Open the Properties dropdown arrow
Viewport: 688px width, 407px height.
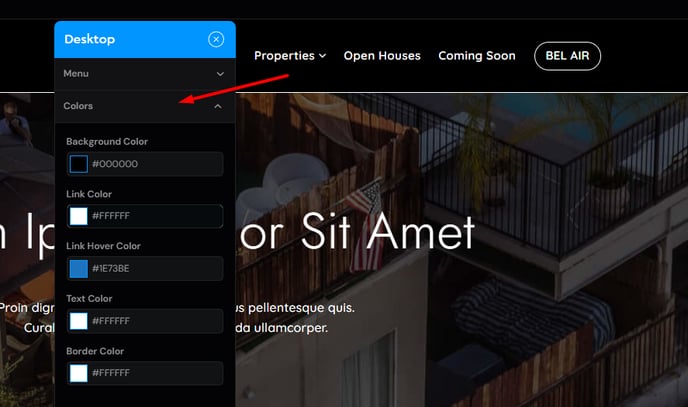click(x=322, y=56)
